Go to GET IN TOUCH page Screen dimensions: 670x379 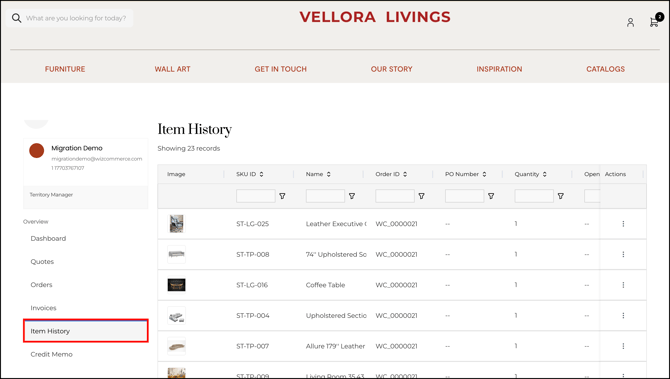tap(281, 69)
